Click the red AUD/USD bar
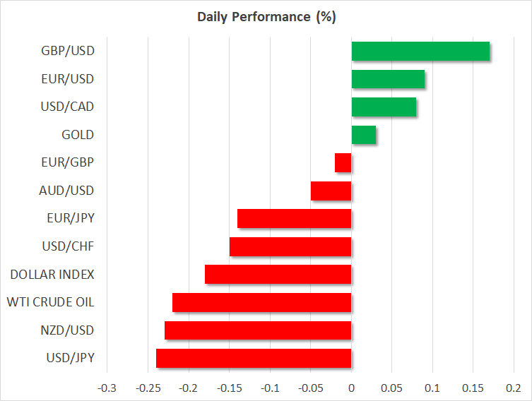Image resolution: width=532 pixels, height=401 pixels. pyautogui.click(x=331, y=191)
